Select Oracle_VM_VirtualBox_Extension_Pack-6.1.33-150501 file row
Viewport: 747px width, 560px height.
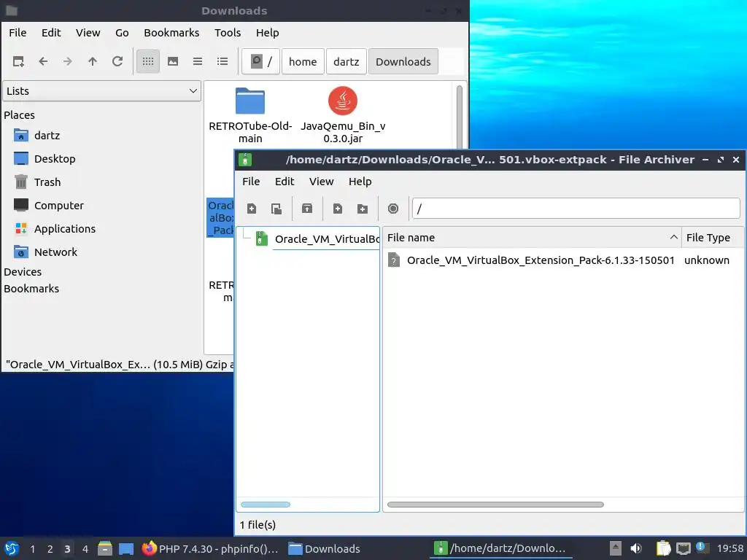[x=564, y=260]
